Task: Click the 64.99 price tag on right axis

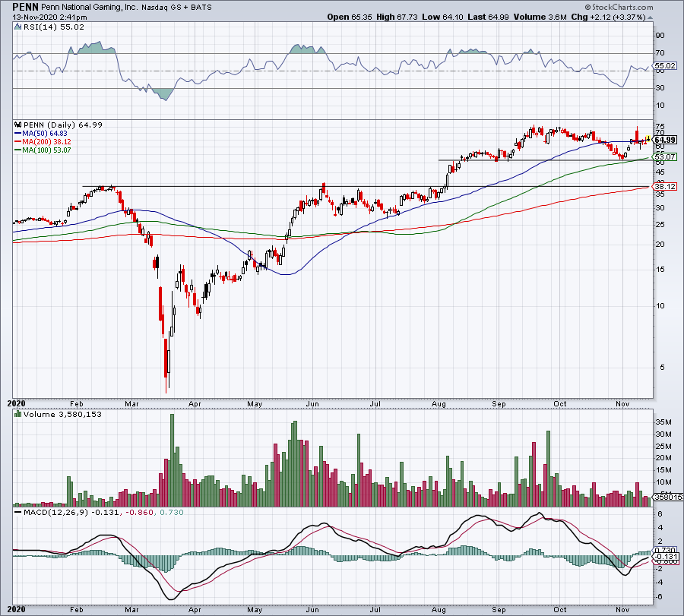Action: (666, 140)
